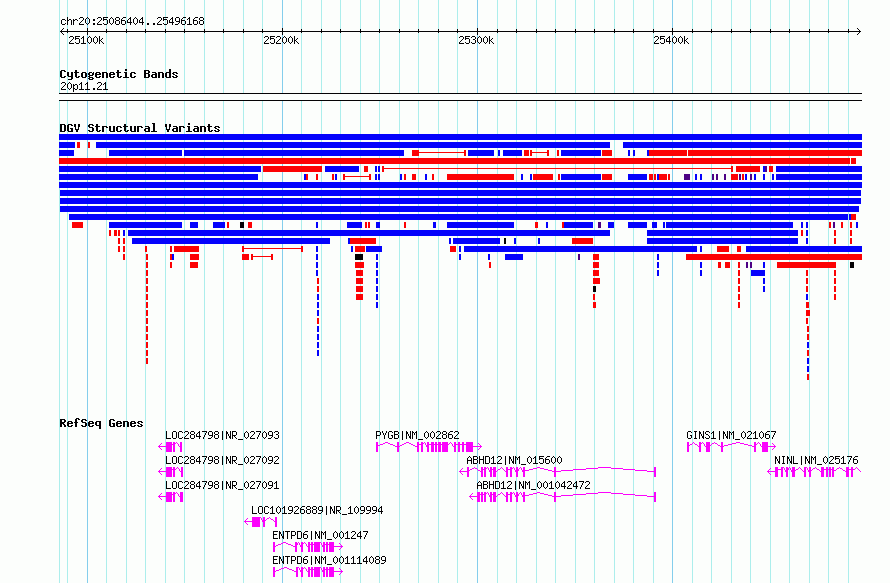Screen dimensions: 890x583
Task: Select the RefSeq Genes track title
Action: pos(101,423)
